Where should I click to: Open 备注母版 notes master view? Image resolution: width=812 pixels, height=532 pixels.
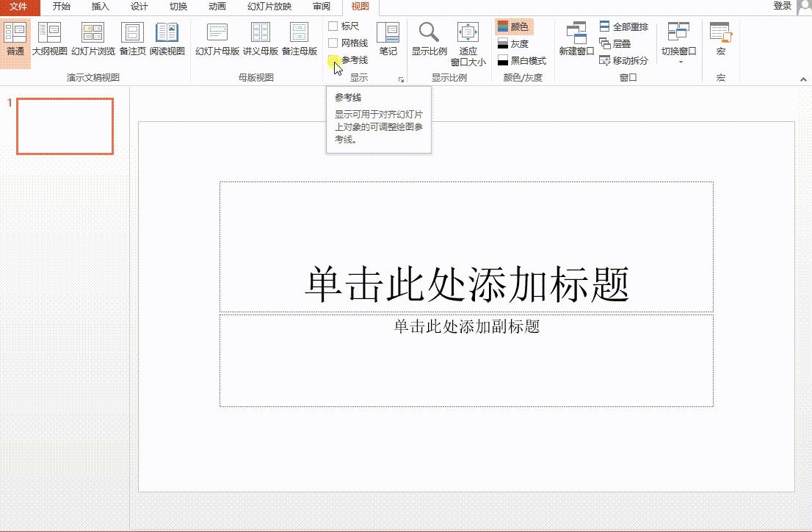pos(299,40)
